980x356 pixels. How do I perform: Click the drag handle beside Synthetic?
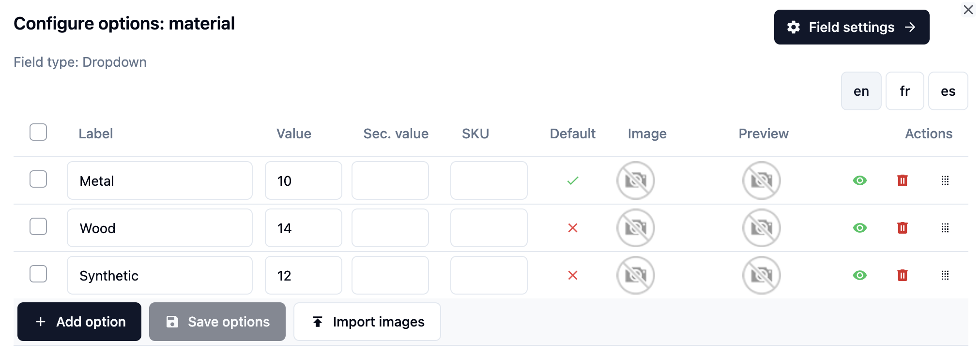tap(945, 275)
